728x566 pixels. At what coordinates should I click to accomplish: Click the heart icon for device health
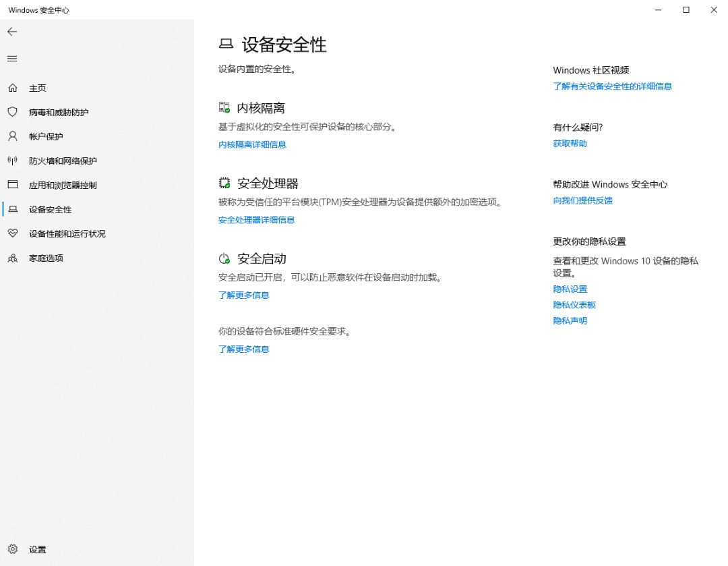click(x=13, y=233)
